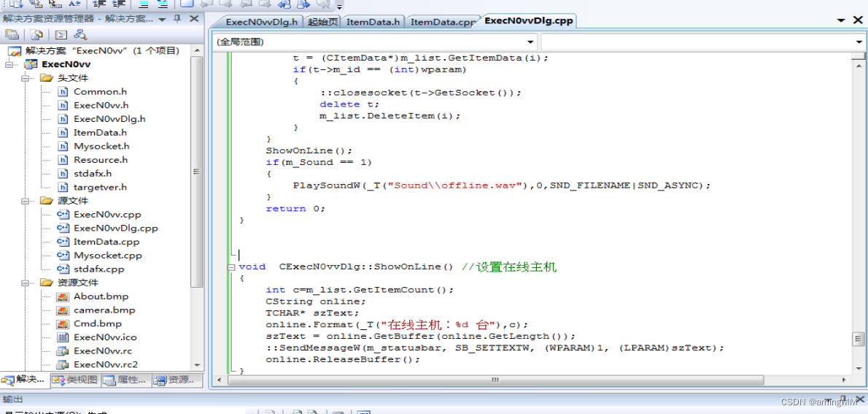Select camera.bmp resource file
This screenshot has width=868, height=414.
coord(104,310)
